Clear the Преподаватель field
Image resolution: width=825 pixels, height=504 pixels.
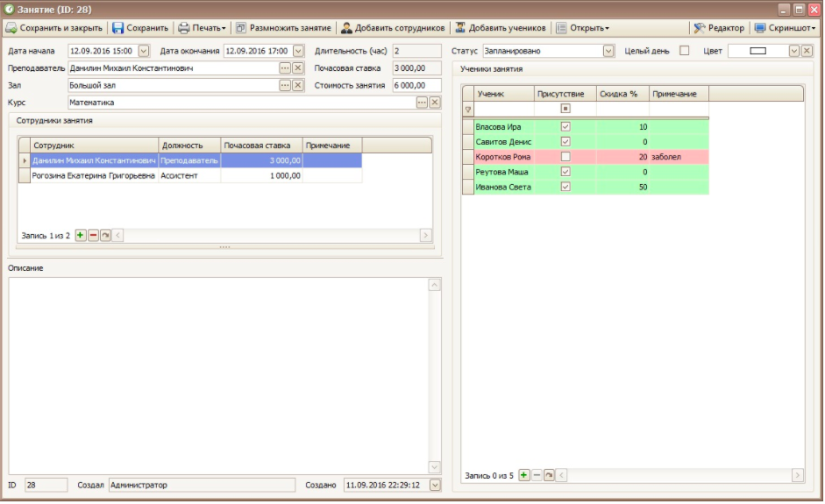pos(298,67)
